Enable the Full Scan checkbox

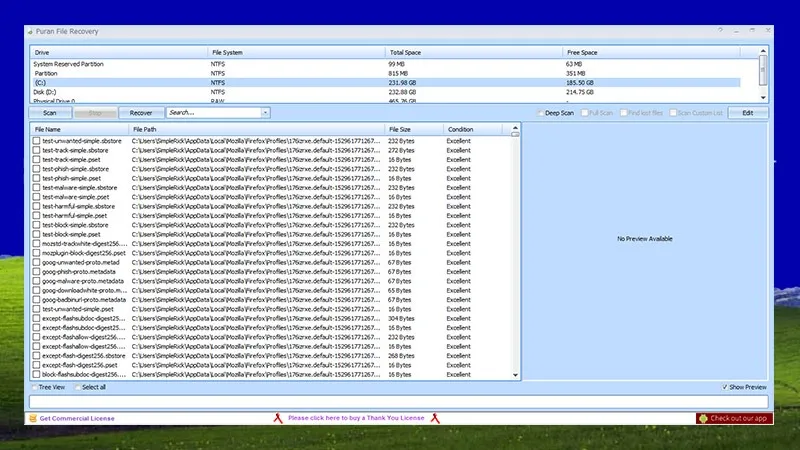585,113
